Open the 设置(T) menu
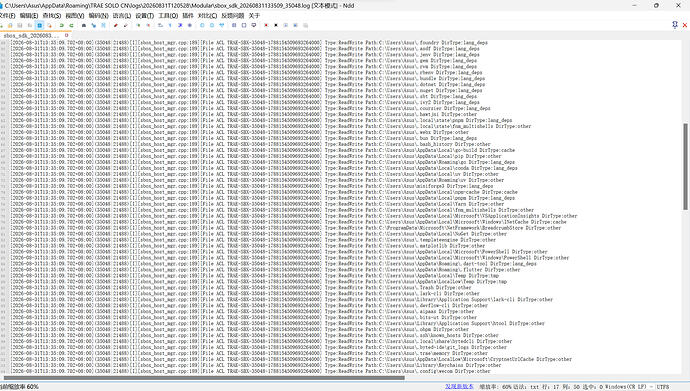690x391 pixels. (x=144, y=15)
